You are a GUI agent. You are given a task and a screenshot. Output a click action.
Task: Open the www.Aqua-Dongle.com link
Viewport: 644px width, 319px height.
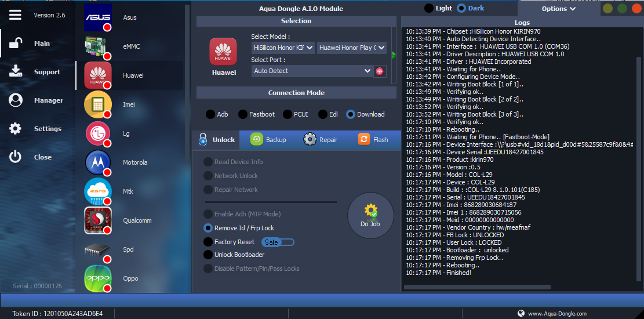[x=557, y=313]
